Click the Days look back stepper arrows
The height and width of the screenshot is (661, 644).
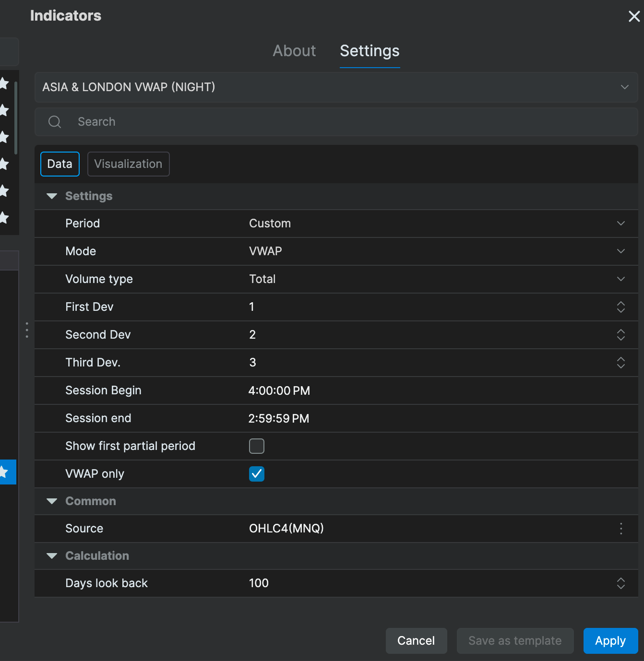point(621,583)
